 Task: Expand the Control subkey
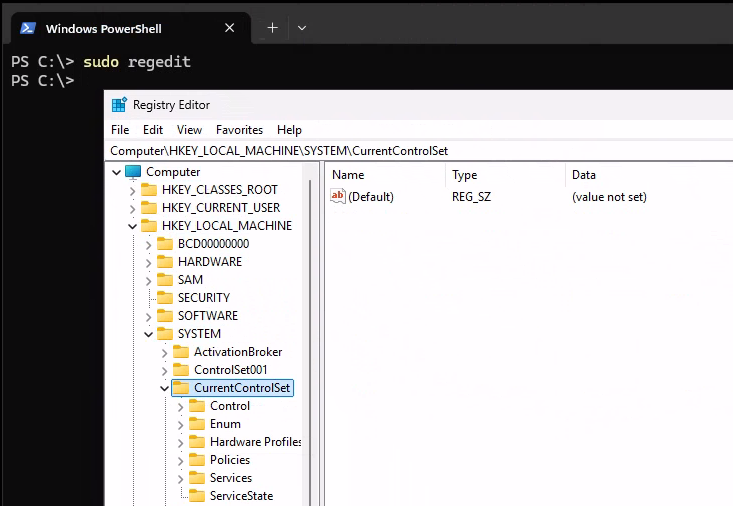pyautogui.click(x=181, y=406)
